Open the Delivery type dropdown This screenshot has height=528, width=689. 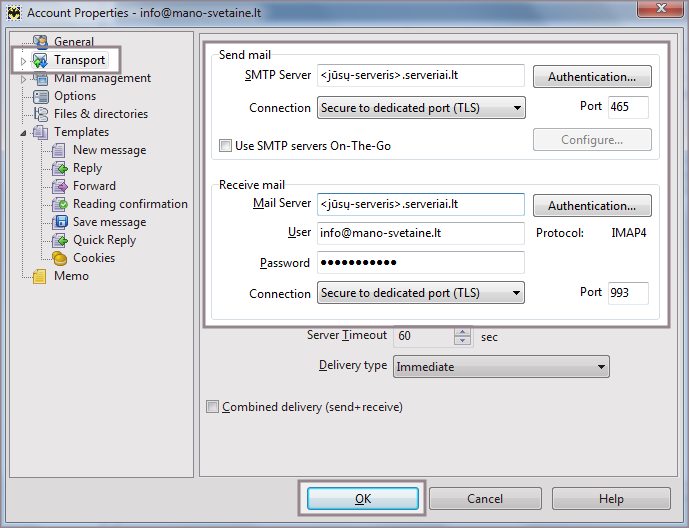tap(501, 367)
